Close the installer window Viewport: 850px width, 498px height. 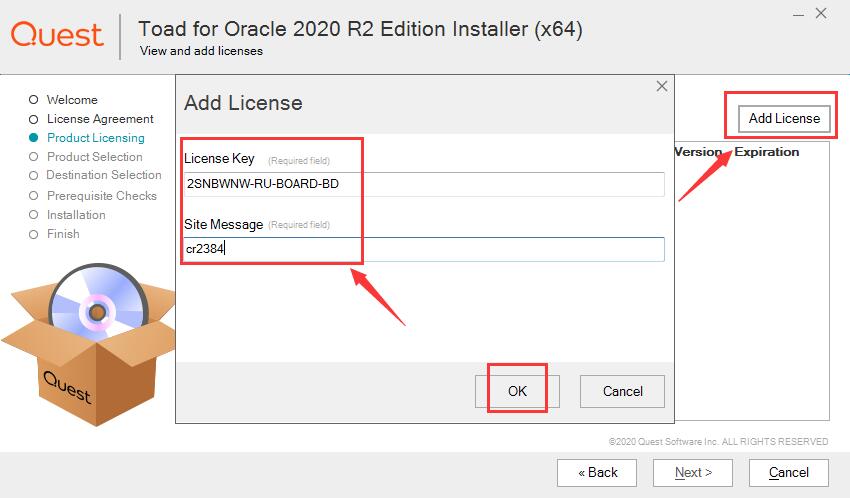coord(820,14)
